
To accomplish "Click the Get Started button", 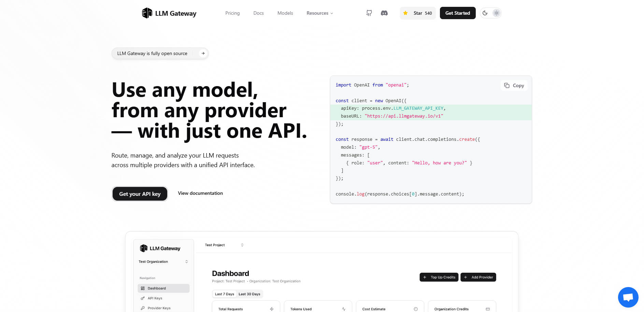I will pyautogui.click(x=457, y=13).
